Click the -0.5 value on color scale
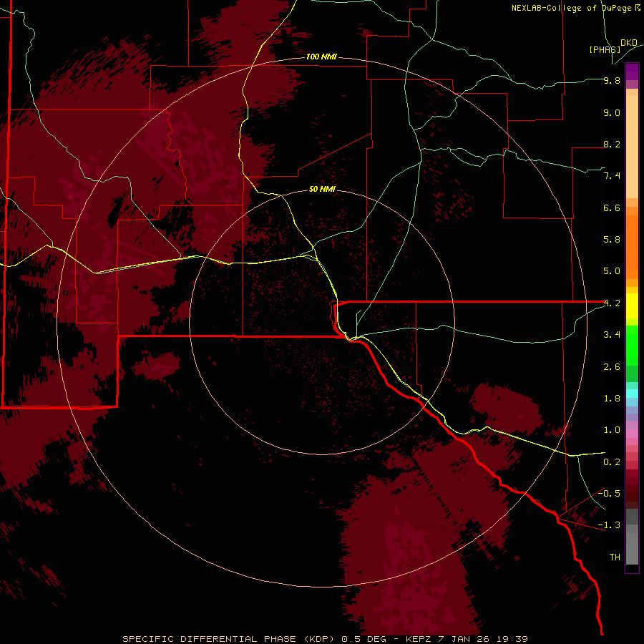The image size is (644, 644). tap(609, 494)
